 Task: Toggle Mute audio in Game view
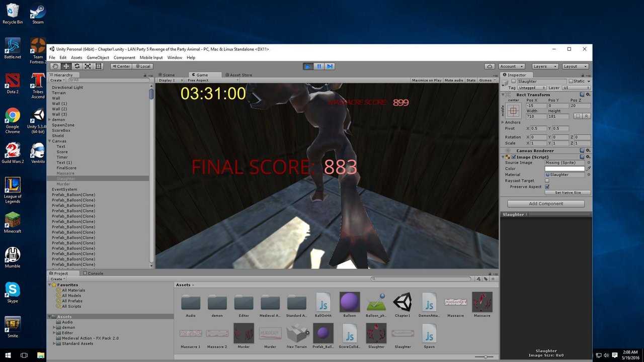coord(454,80)
